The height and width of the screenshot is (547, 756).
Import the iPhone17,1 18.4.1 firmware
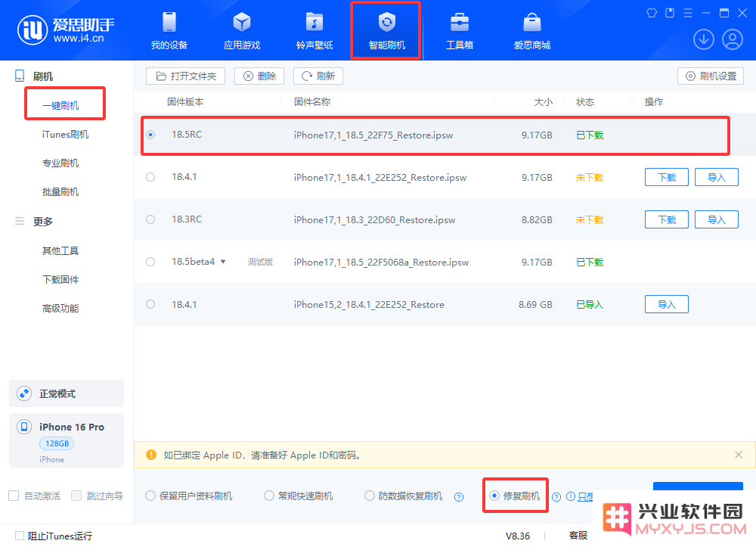[x=717, y=177]
